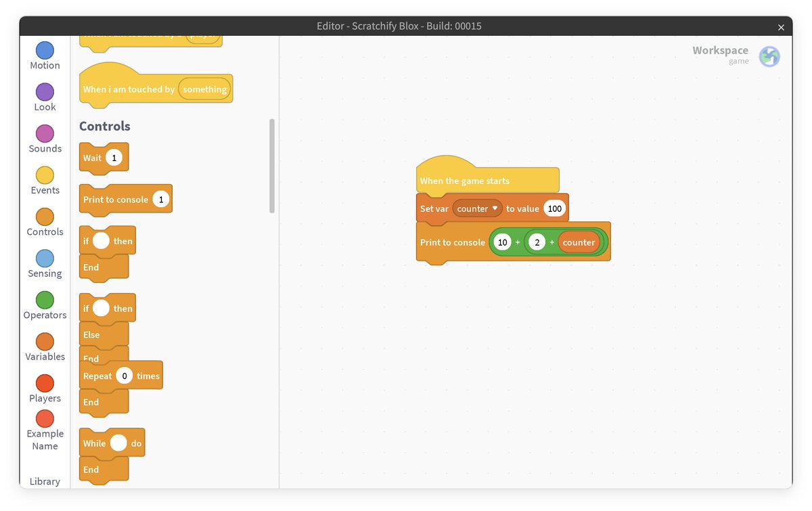
Task: Click the something slot in touched block
Action: (204, 89)
